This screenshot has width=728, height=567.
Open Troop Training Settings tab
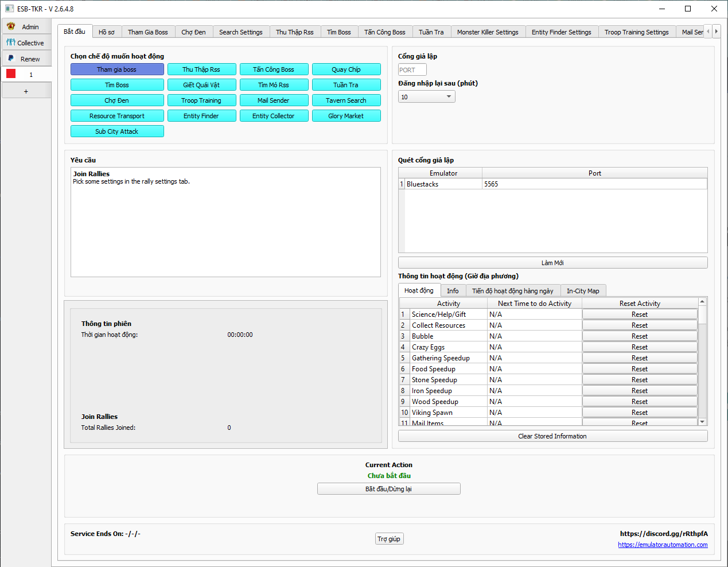click(637, 32)
